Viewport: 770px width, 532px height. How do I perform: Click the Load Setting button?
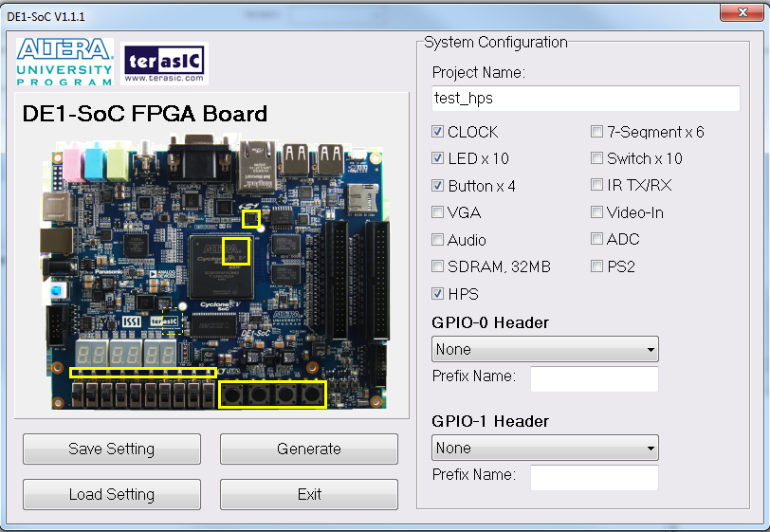[x=112, y=494]
